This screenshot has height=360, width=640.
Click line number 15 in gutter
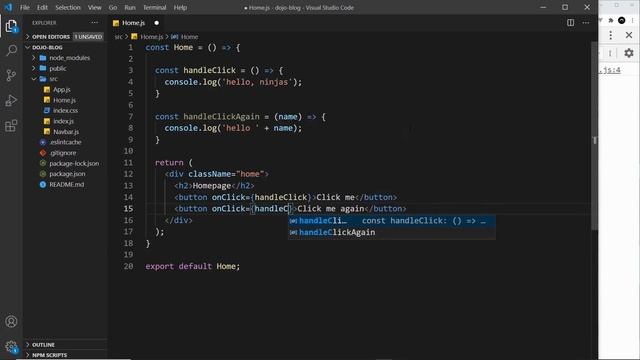(x=128, y=209)
